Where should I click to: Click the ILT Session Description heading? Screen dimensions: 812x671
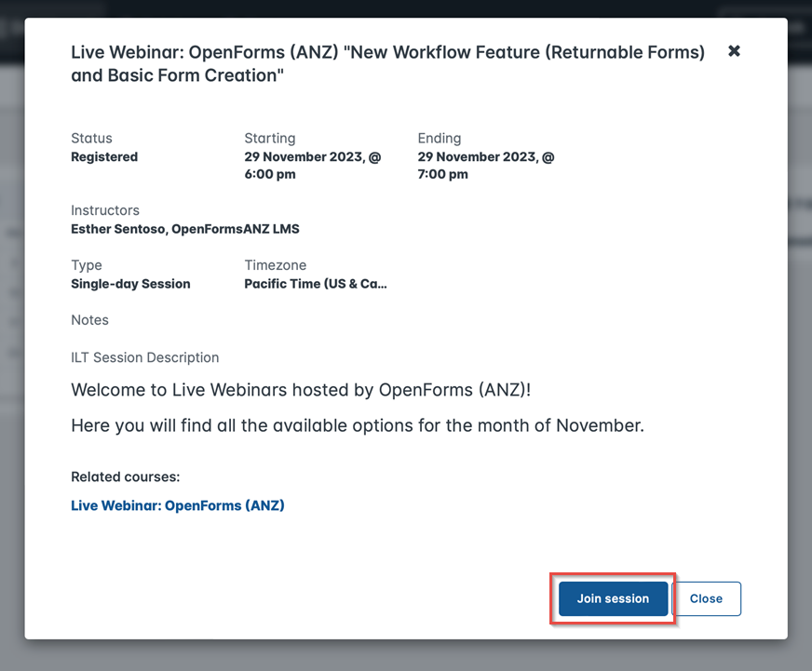pos(144,357)
